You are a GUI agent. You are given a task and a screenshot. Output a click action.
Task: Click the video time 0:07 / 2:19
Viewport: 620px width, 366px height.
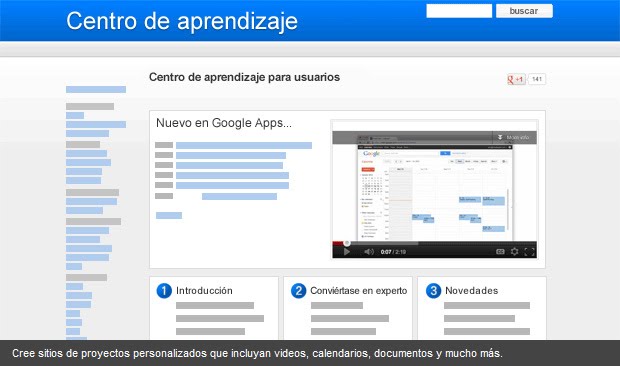coord(393,252)
